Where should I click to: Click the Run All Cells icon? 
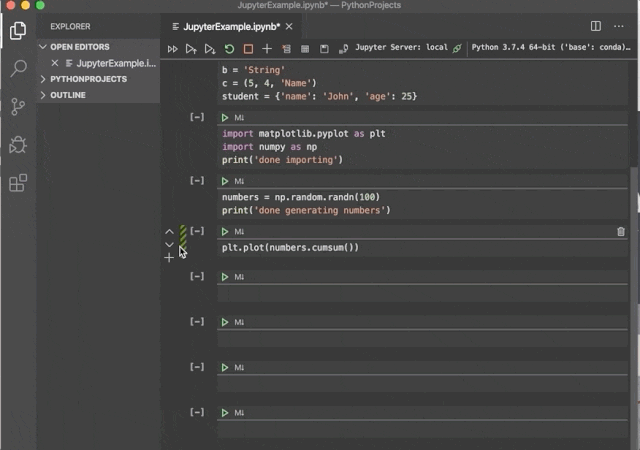pyautogui.click(x=173, y=48)
